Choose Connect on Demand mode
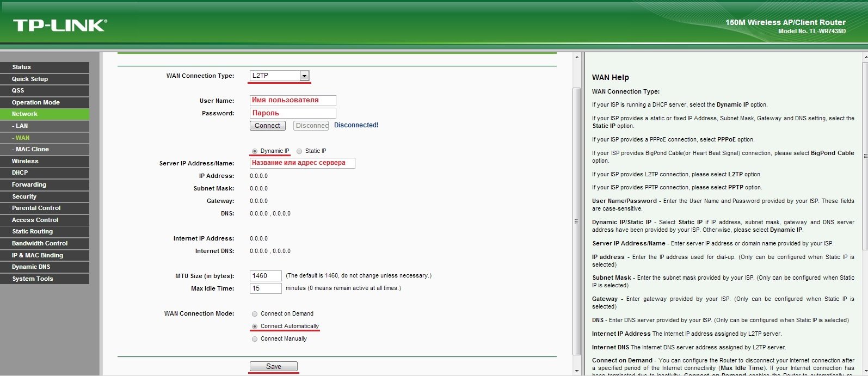868x376 pixels. tap(255, 314)
